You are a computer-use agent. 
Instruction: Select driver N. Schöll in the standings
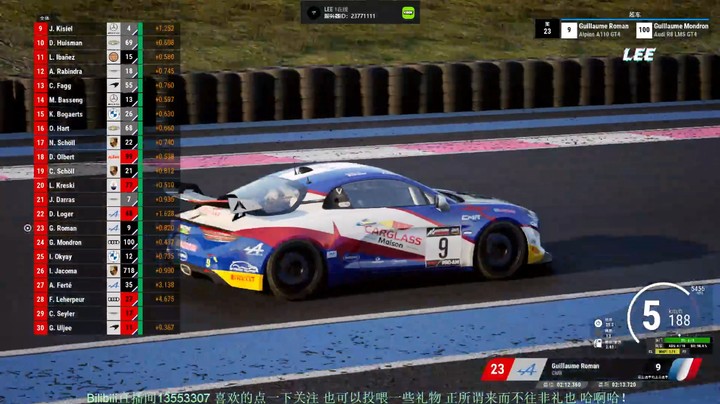[x=62, y=142]
